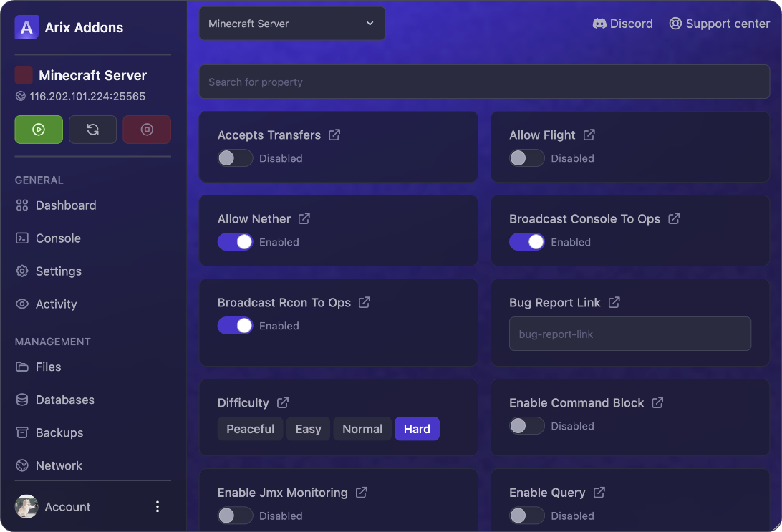Expand the Minecraft Server dropdown
Screen dimensions: 782x532
[x=291, y=24]
